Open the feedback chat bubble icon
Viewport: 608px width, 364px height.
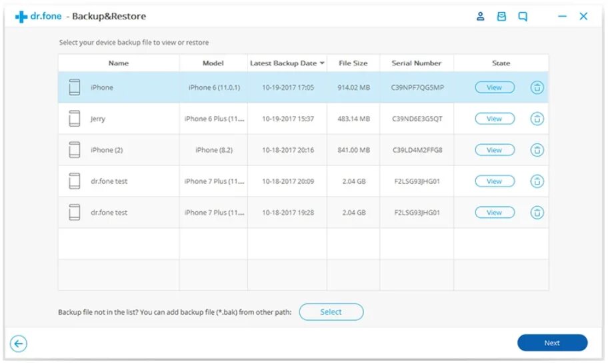tap(523, 16)
